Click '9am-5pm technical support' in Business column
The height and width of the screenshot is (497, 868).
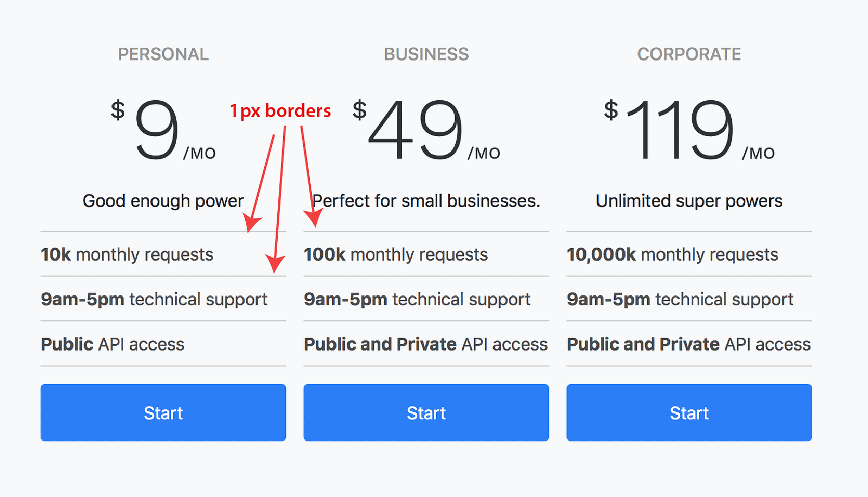point(417,299)
